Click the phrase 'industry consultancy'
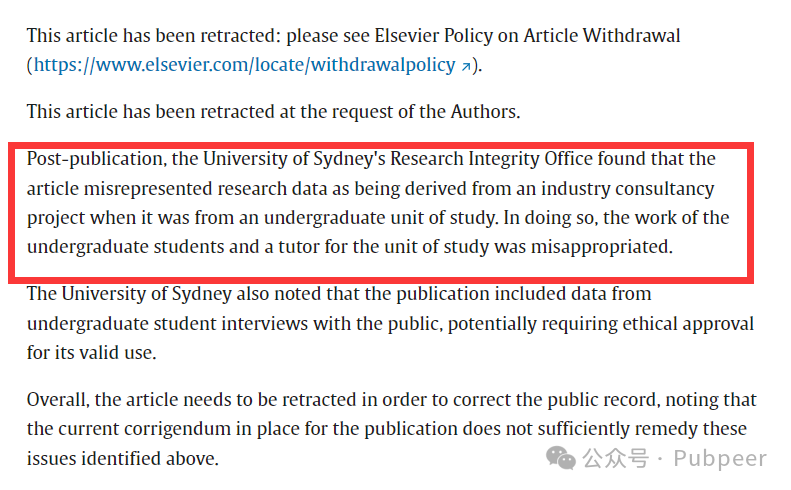 pos(628,189)
